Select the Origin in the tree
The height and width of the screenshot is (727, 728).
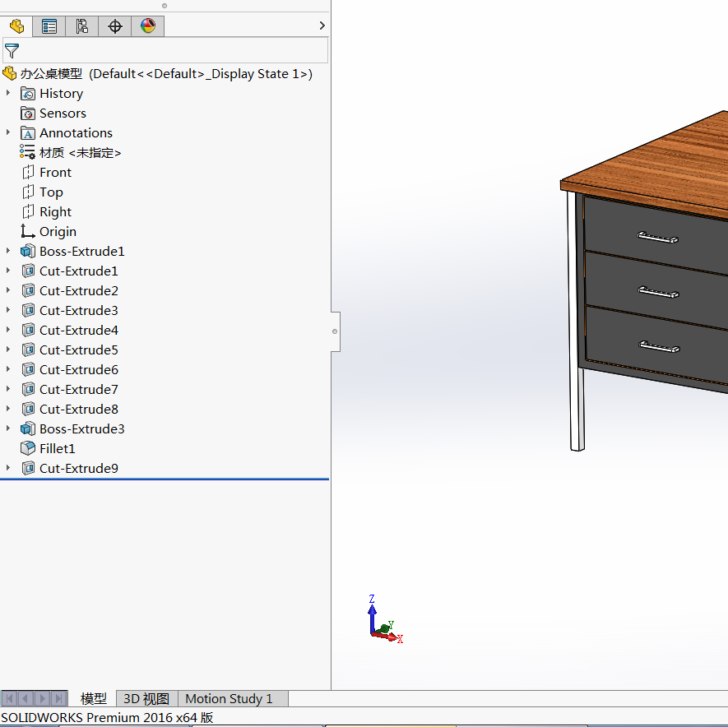(x=58, y=232)
